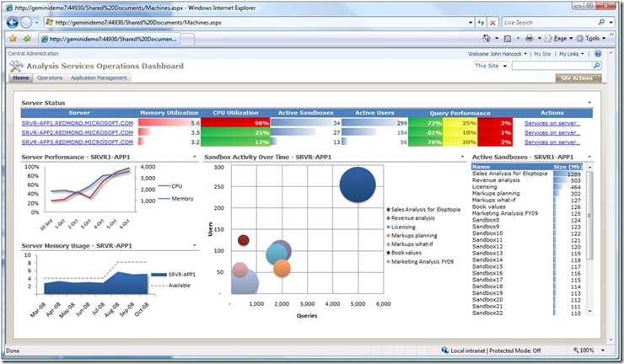Open the Live Search provider dropdown arrow
The height and width of the screenshot is (364, 624).
pos(611,23)
